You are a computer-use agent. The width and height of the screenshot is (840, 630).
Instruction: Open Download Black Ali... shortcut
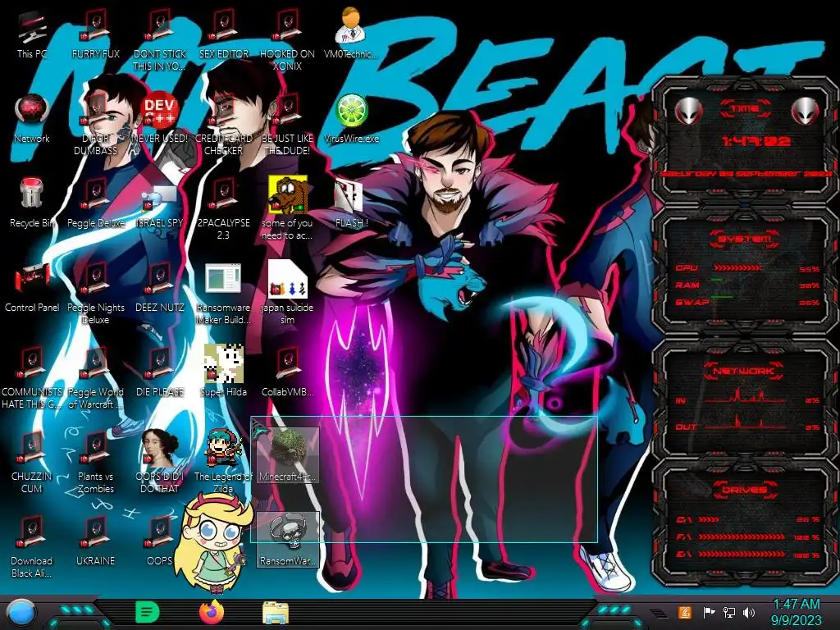pos(32,547)
